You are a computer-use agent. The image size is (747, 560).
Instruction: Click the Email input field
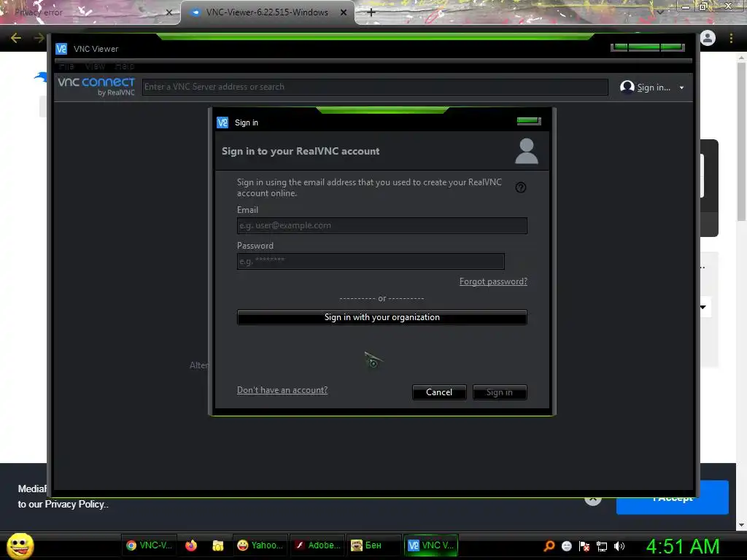[382, 226]
